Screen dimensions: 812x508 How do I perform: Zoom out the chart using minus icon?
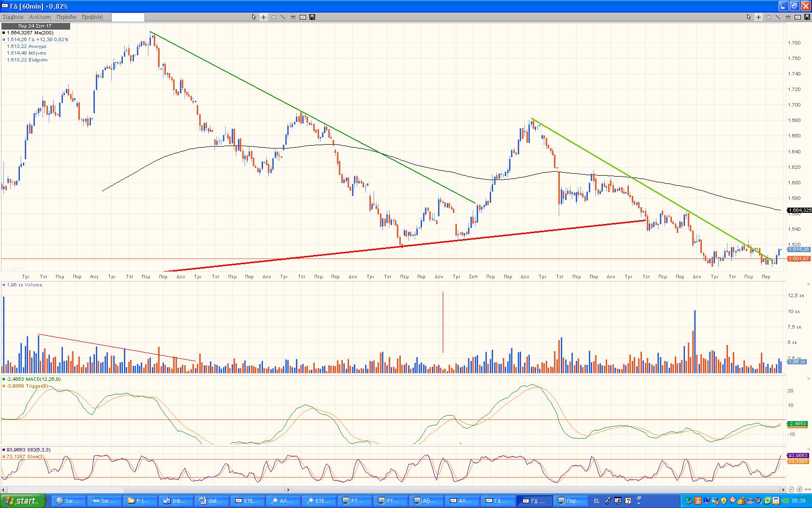click(792, 490)
